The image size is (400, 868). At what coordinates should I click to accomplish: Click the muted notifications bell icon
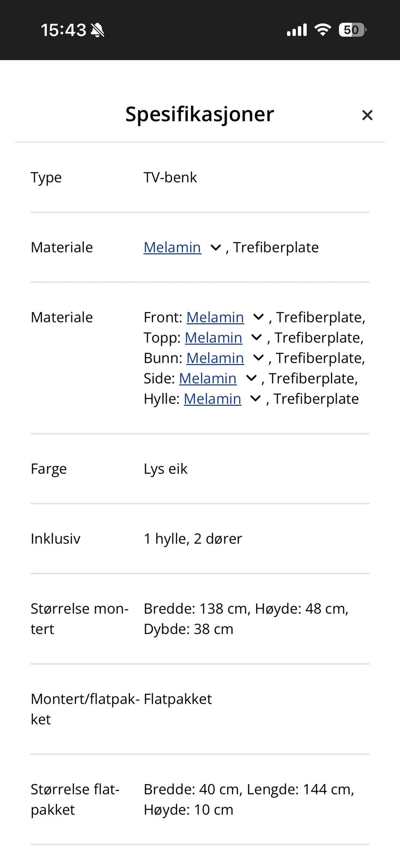pos(97,29)
